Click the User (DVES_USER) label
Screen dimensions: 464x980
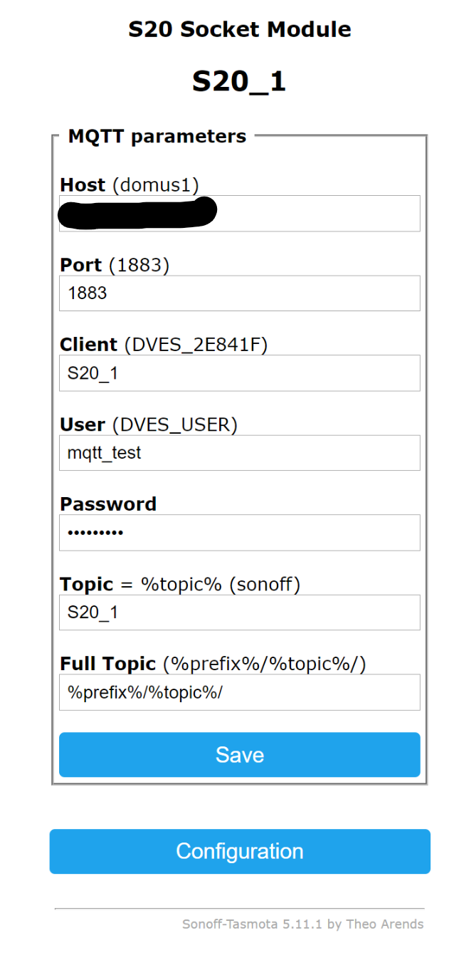click(149, 424)
